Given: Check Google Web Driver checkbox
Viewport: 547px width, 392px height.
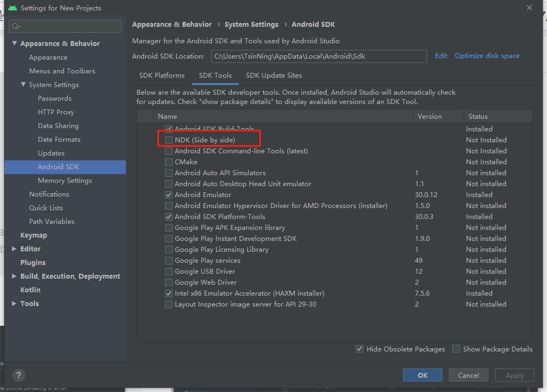Looking at the screenshot, I should (x=169, y=283).
